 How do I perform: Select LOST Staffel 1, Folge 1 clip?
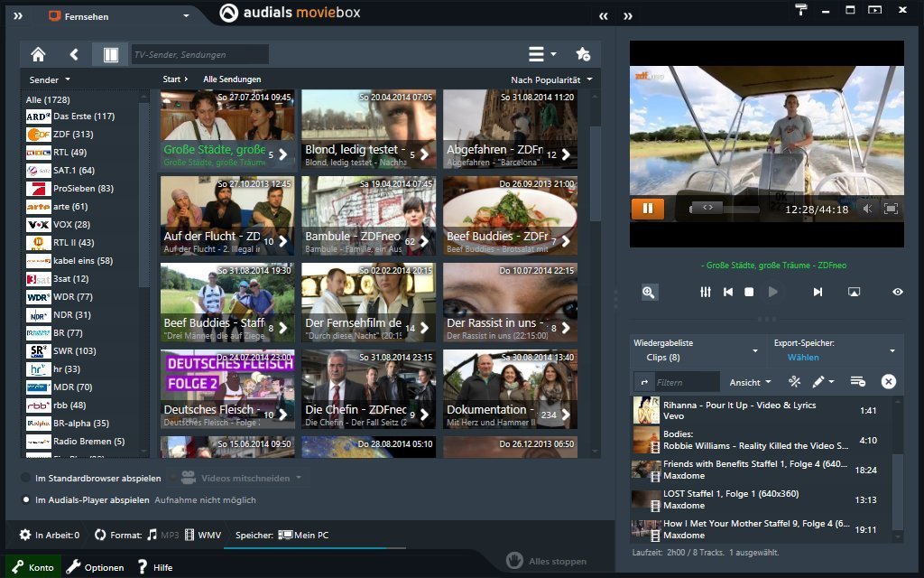tap(761, 499)
